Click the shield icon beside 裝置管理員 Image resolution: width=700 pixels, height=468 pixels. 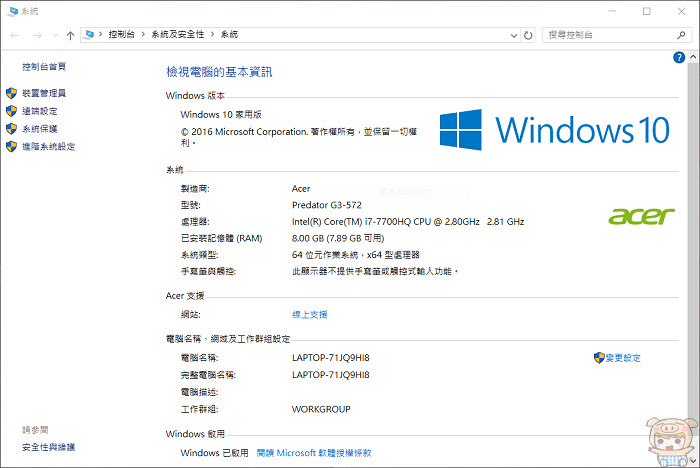pyautogui.click(x=12, y=93)
